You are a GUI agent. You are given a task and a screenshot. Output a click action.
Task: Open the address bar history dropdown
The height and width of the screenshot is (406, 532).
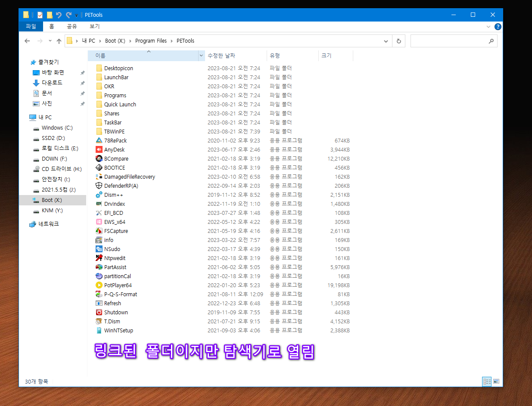(x=386, y=41)
